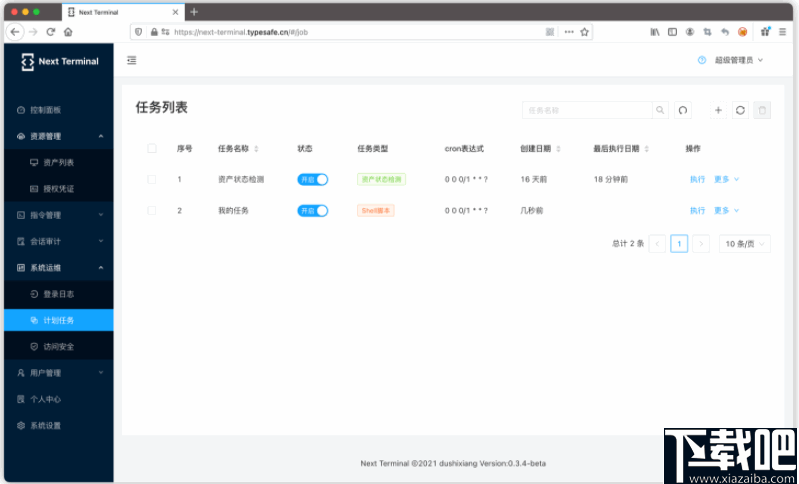Collapse the sidebar with the menu fold icon
This screenshot has width=799, height=484.
tap(131, 60)
